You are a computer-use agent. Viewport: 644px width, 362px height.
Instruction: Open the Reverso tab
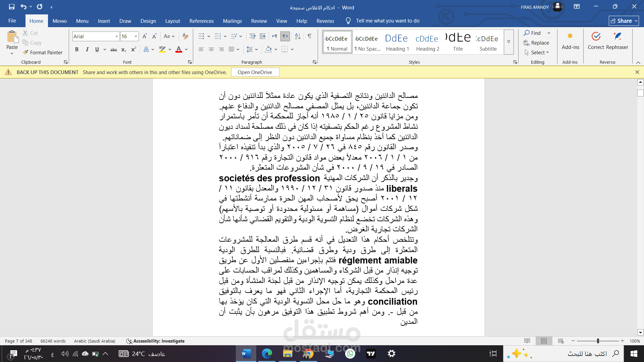coord(325,21)
